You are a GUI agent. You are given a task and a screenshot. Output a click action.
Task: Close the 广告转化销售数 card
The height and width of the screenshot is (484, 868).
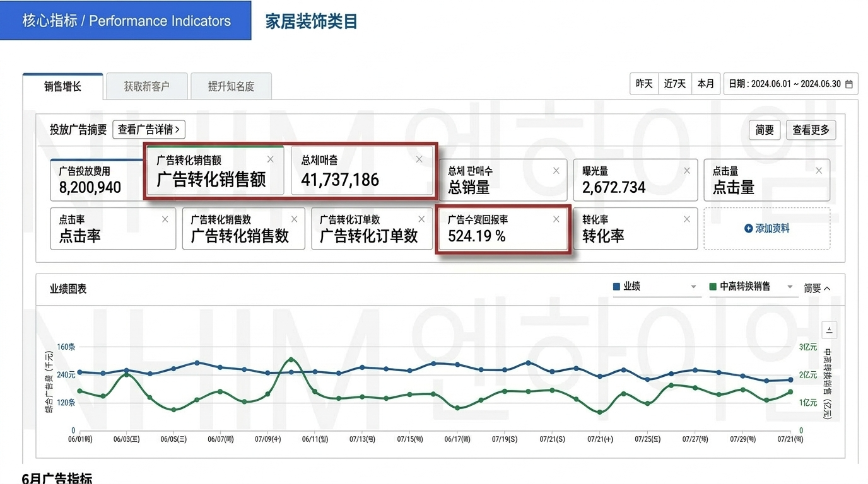295,219
